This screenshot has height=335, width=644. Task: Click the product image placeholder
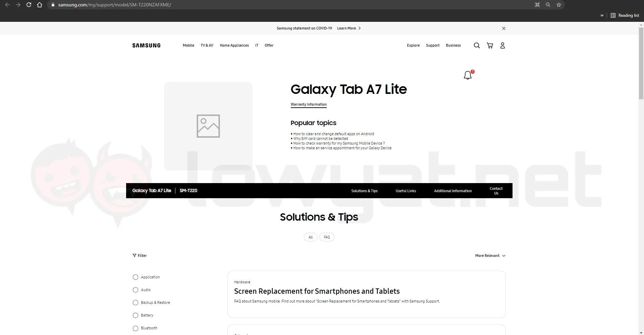[x=208, y=126]
